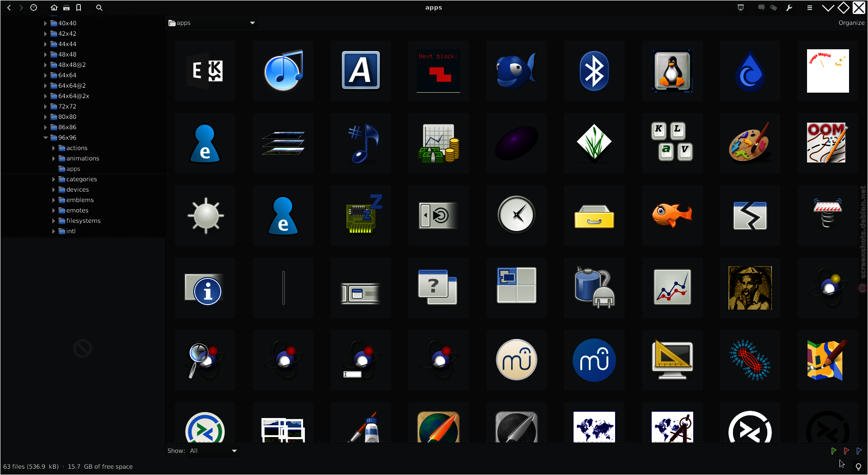Select the beige MuseScore icon
The image size is (868, 475).
click(x=516, y=360)
